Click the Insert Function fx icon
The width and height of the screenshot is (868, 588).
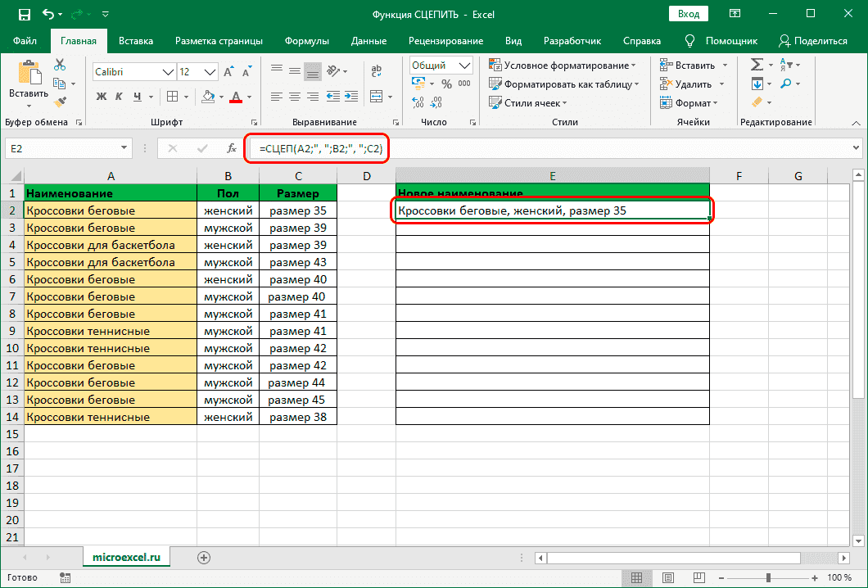232,148
